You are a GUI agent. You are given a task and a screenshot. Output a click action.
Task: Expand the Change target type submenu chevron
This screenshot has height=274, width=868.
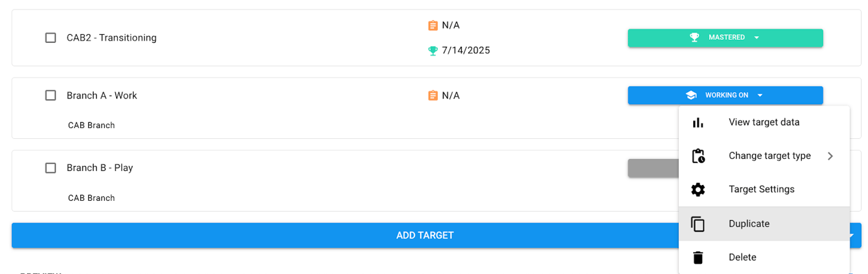(x=830, y=156)
